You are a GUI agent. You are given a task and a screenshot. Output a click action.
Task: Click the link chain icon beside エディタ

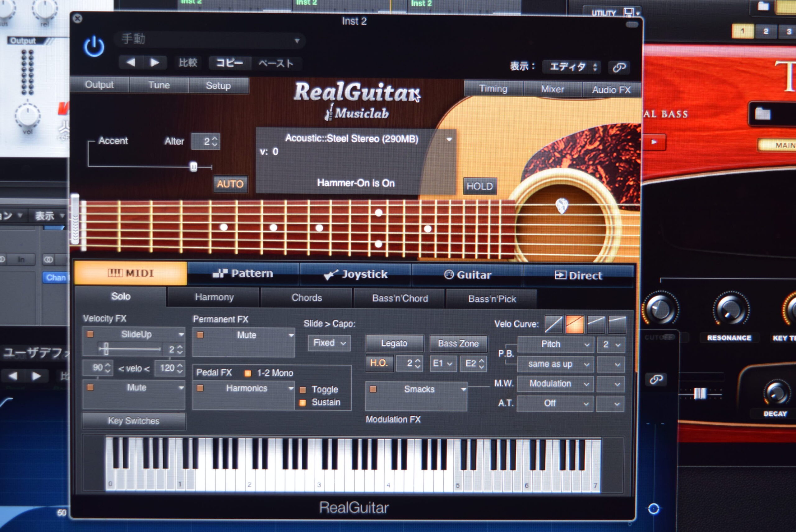619,67
